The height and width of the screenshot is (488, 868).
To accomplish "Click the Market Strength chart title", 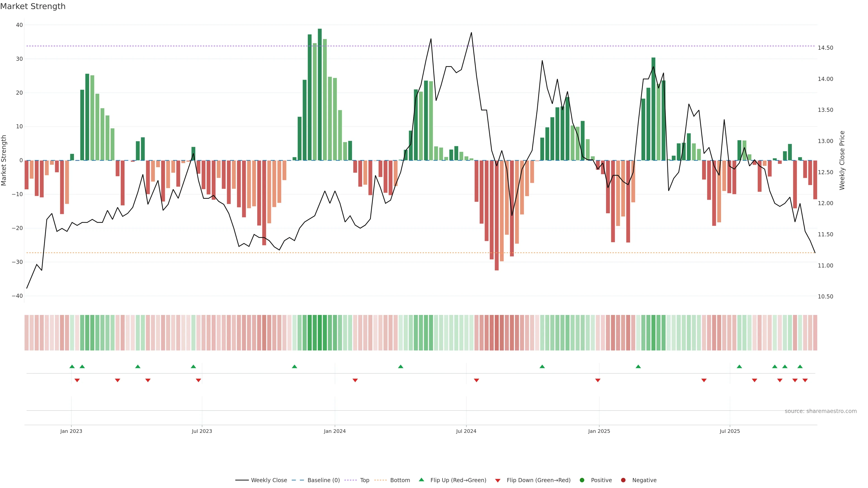I will tap(33, 6).
